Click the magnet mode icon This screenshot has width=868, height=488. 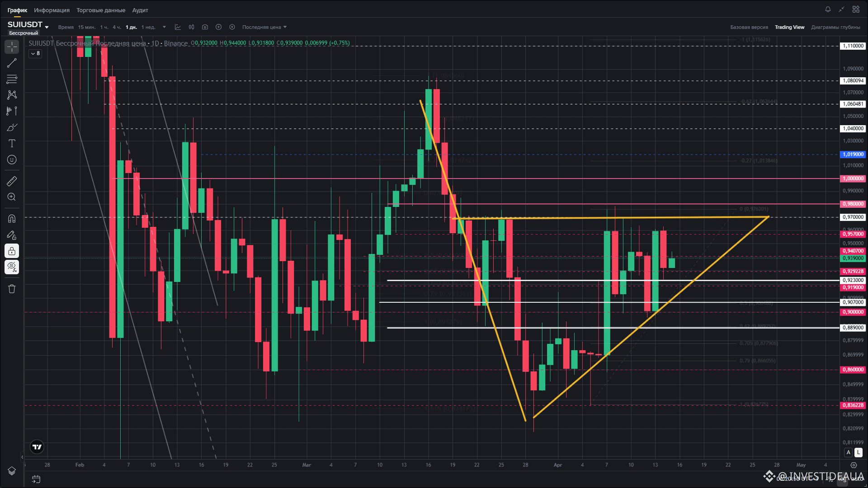click(12, 219)
